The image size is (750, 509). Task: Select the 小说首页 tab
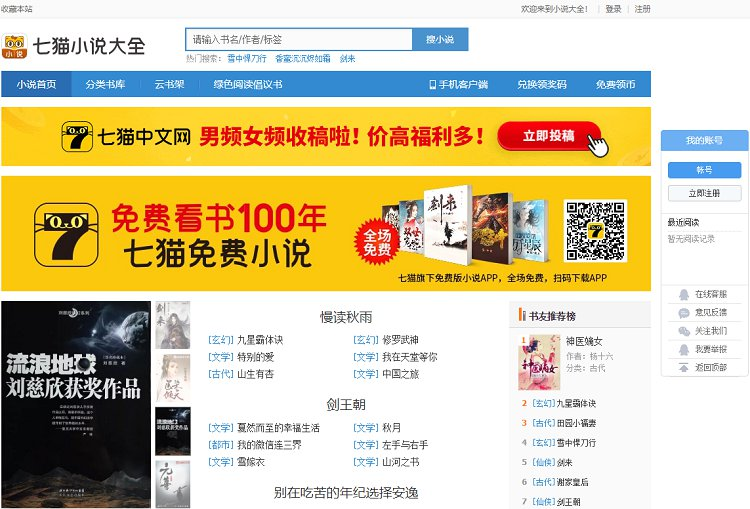click(36, 85)
